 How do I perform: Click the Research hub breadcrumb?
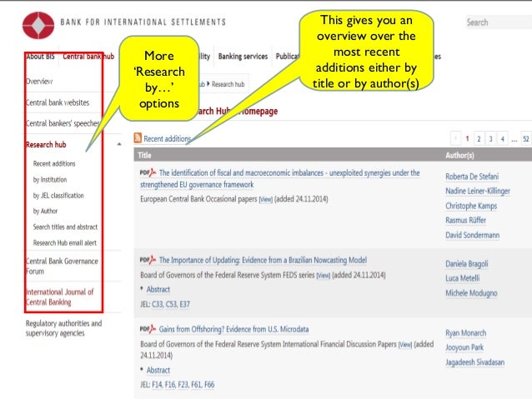point(228,84)
